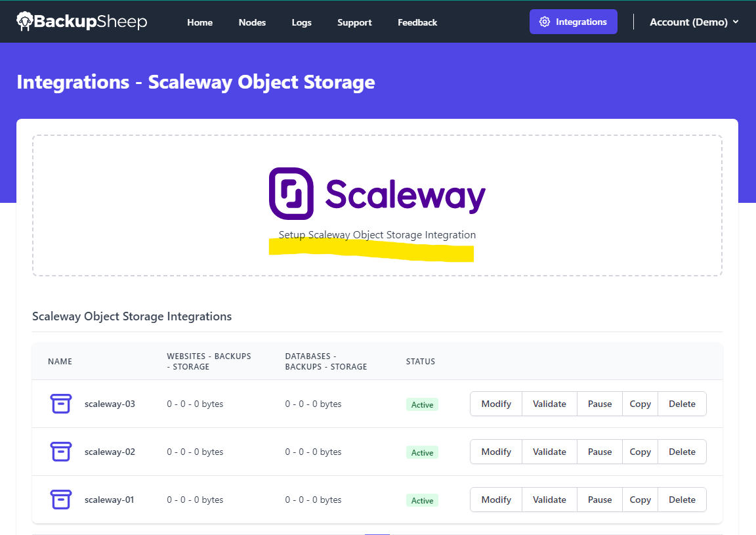The width and height of the screenshot is (756, 535).
Task: Expand the Account (Demo) dropdown
Action: coord(694,22)
